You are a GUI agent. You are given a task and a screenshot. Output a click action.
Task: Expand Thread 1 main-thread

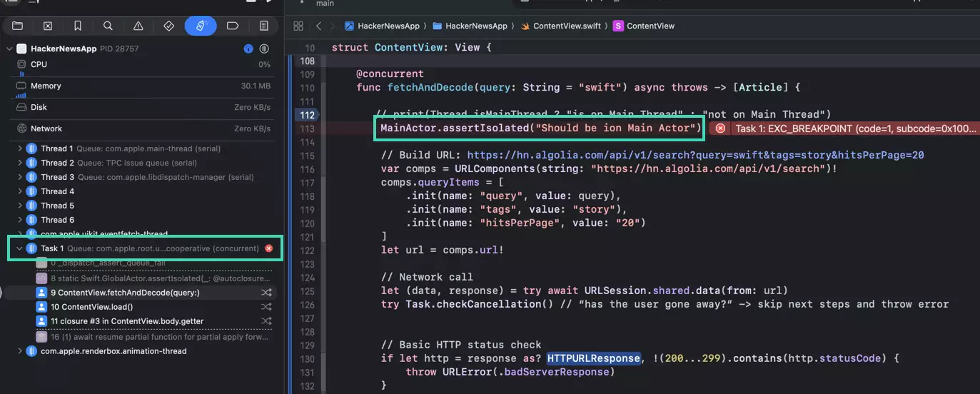pyautogui.click(x=20, y=148)
